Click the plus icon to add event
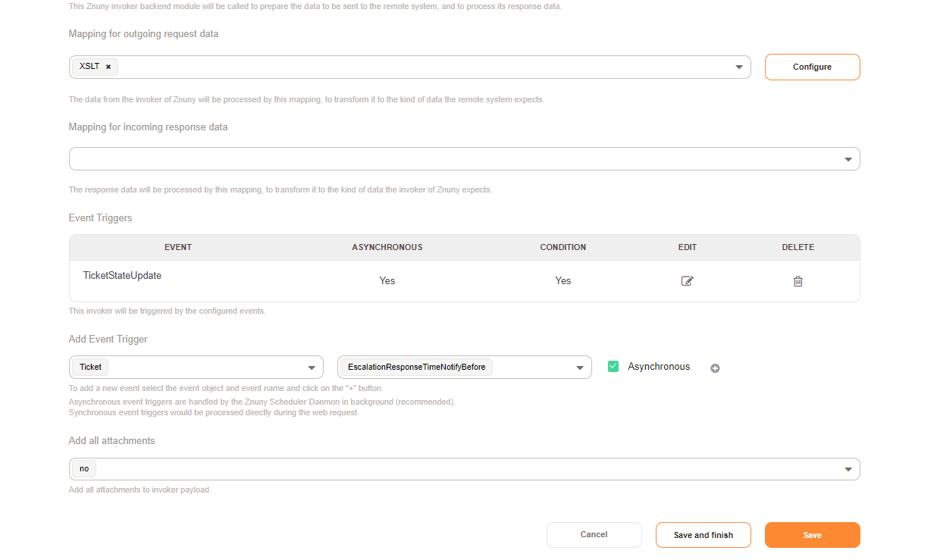The height and width of the screenshot is (560, 937). coord(714,368)
